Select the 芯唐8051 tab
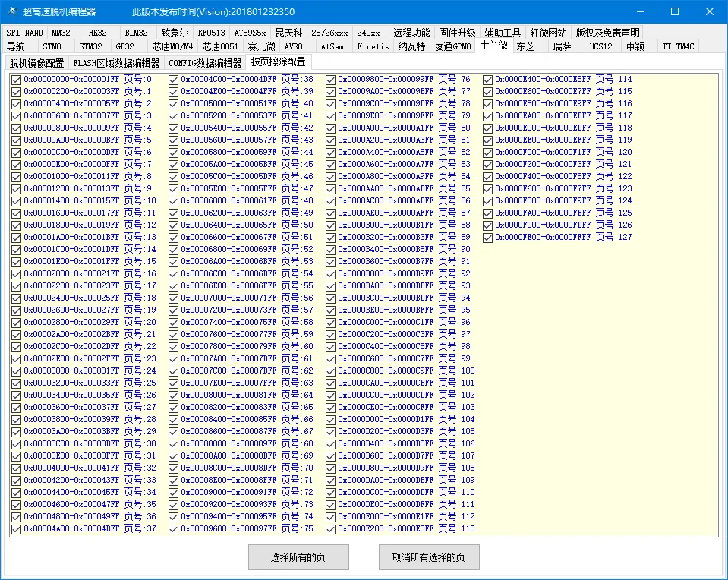The image size is (728, 580). pos(220,46)
